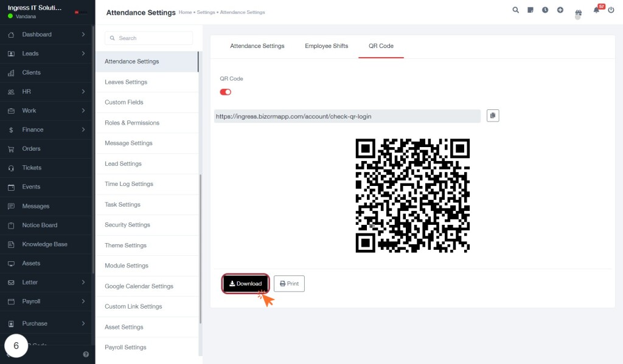Click the Purchase icon in sidebar
Screen dimensions: 623x364
point(11,324)
